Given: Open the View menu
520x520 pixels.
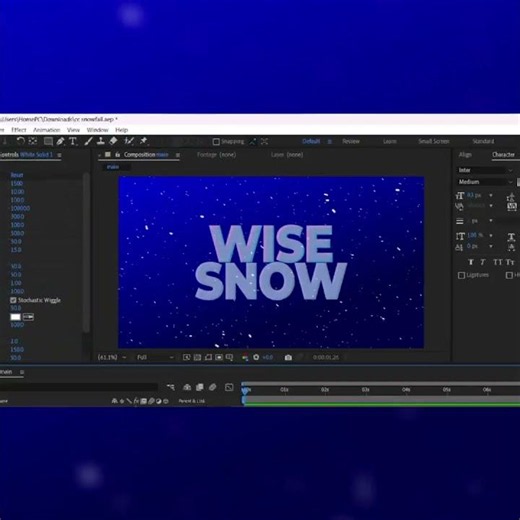Looking at the screenshot, I should (x=73, y=130).
